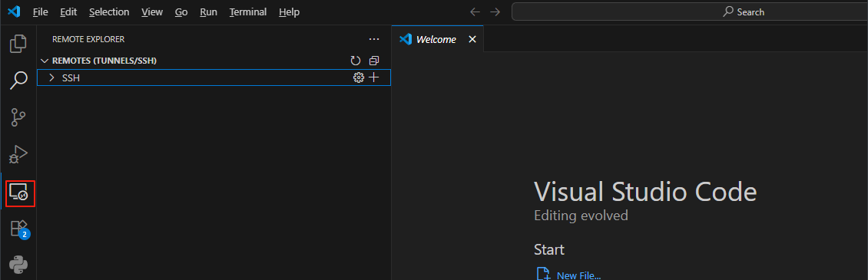Open the Selection menu
The height and width of the screenshot is (280, 868).
pyautogui.click(x=109, y=12)
